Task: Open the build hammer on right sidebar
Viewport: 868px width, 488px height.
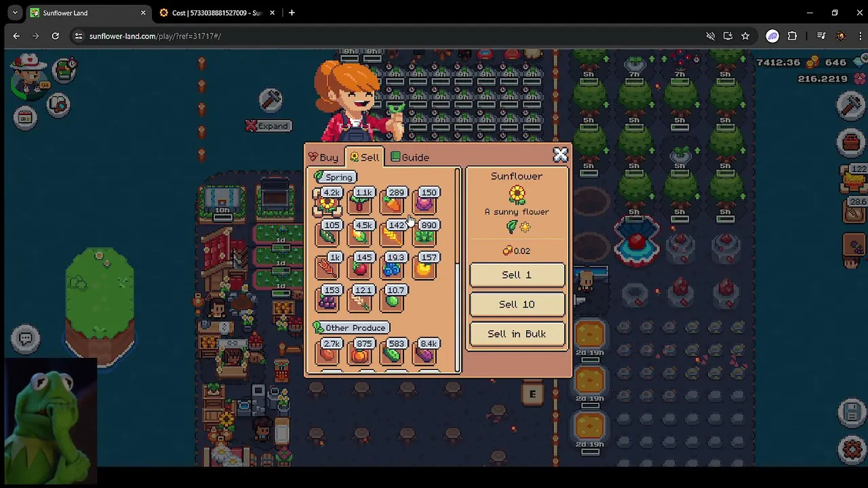Action: tap(850, 105)
